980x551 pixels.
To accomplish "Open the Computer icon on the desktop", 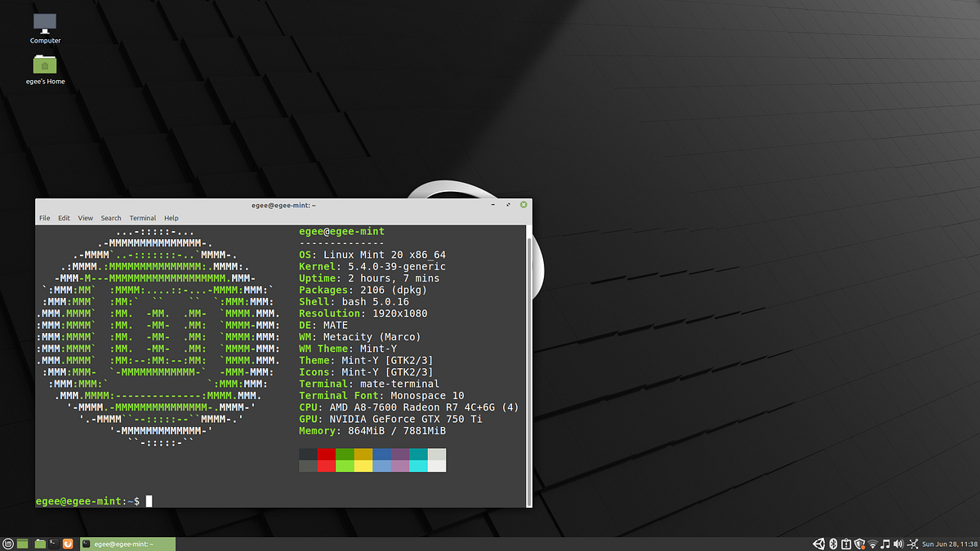I will (x=45, y=24).
